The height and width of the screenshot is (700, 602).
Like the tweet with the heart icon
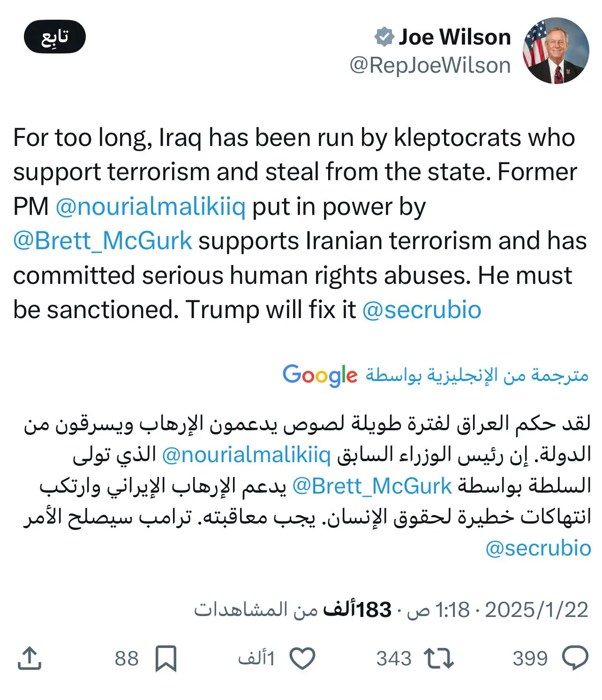coord(302,658)
